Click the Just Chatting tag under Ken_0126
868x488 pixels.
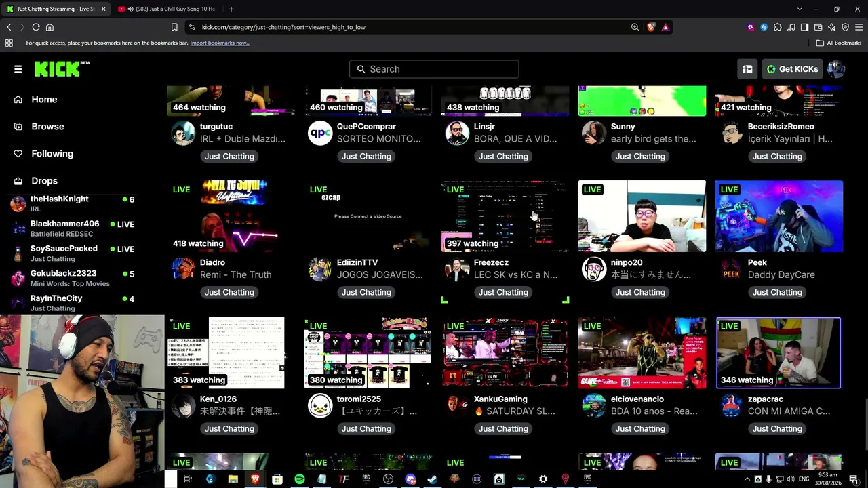coord(229,428)
